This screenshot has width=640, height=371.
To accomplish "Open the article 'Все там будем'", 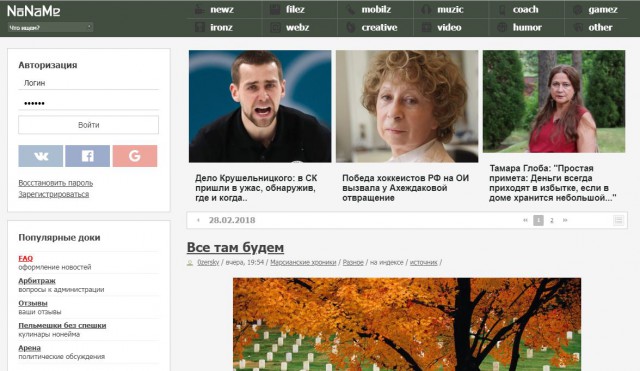I will coord(235,247).
